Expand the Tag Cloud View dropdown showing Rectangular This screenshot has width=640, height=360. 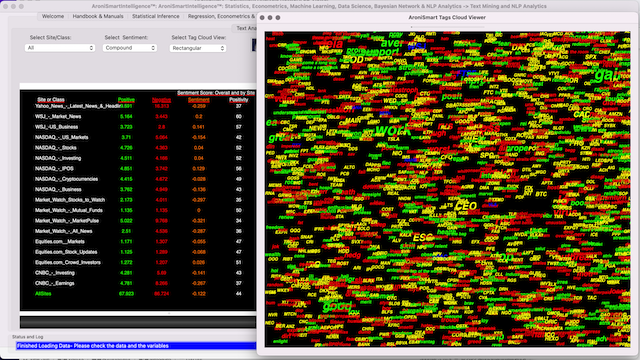tap(198, 48)
